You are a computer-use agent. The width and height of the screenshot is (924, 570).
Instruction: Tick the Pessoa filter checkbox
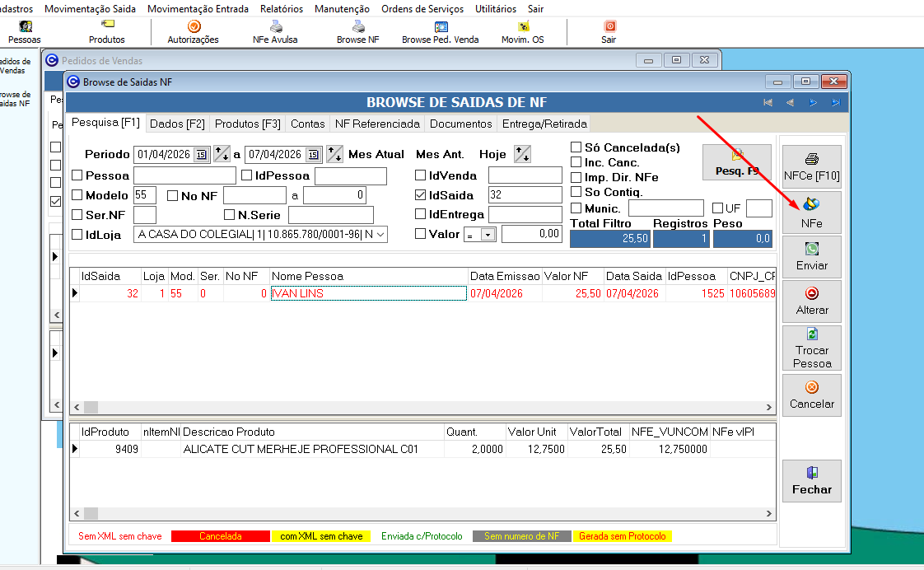pyautogui.click(x=77, y=175)
